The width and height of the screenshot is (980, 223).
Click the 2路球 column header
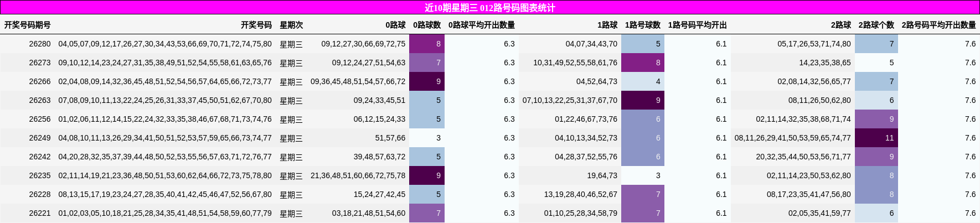[841, 25]
